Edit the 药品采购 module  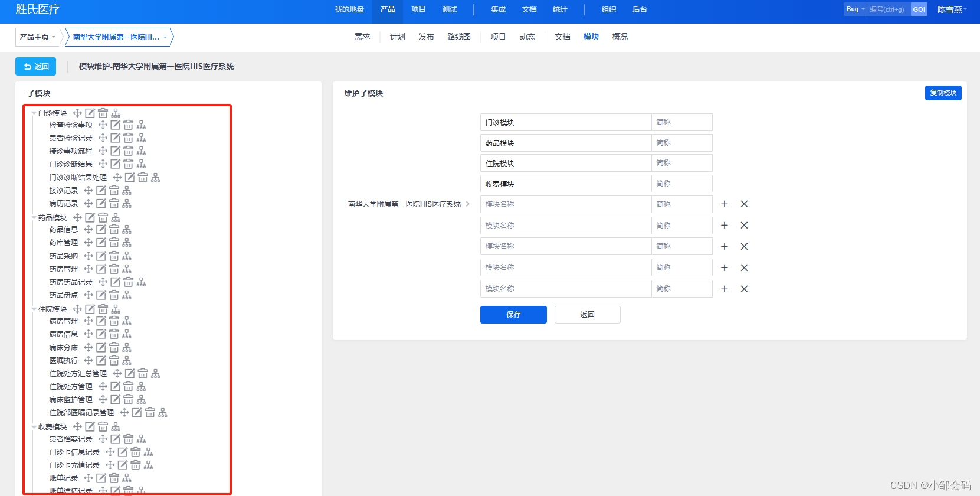(101, 256)
